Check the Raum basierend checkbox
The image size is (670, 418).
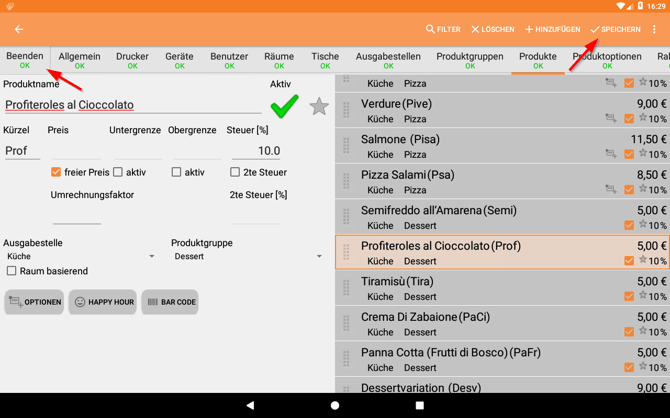(12, 271)
